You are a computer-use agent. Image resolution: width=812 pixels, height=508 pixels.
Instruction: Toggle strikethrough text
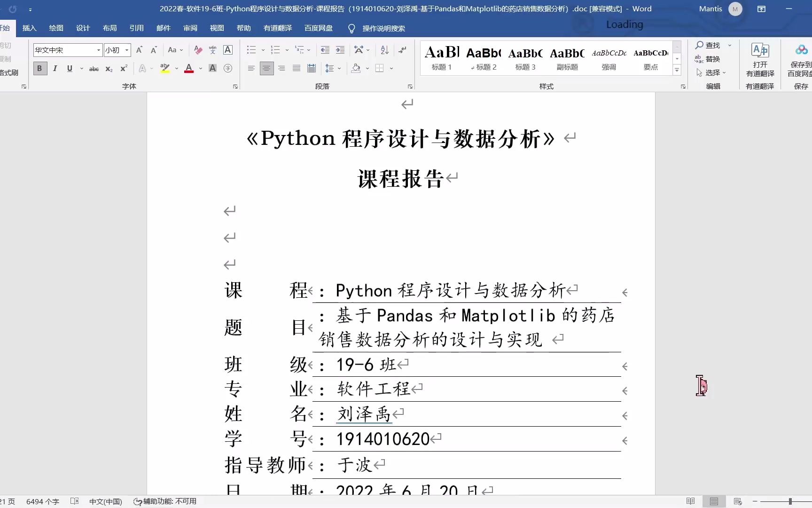[94, 69]
